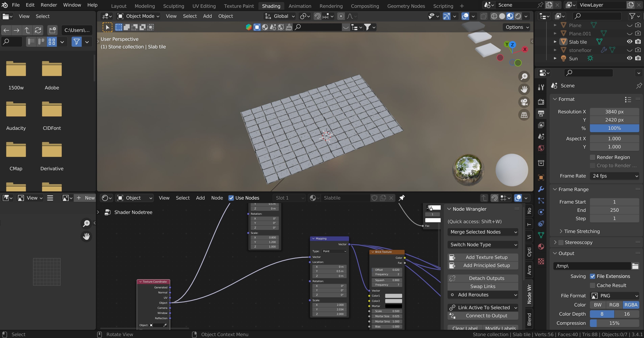Open Merge Selected Nodes dropdown
The image size is (644, 338).
(483, 232)
